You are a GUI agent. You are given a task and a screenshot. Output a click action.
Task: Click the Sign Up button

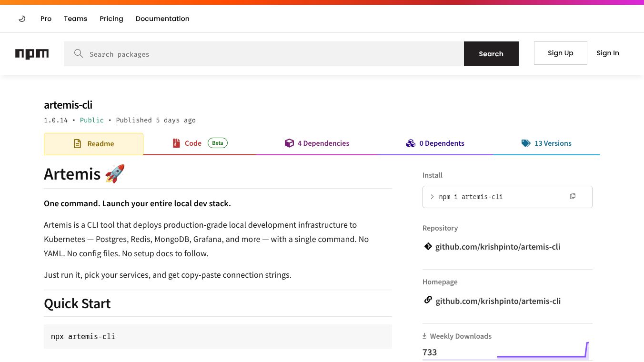[560, 53]
